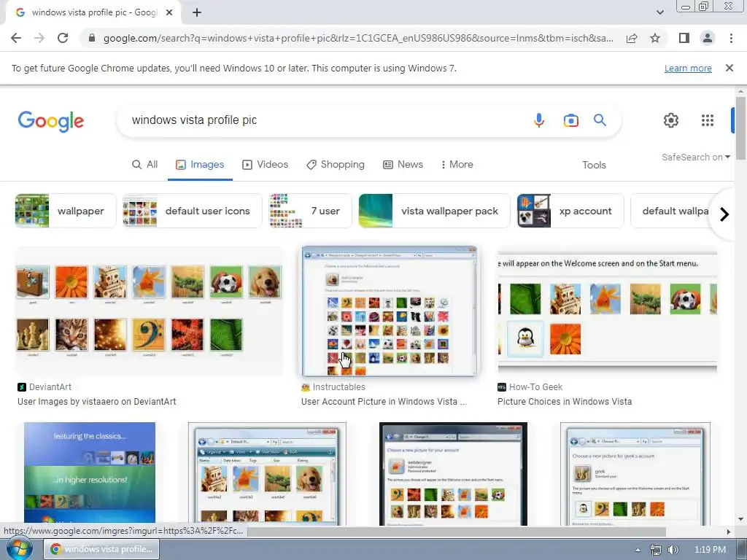
Task: Submit search with magnifier icon
Action: click(600, 120)
